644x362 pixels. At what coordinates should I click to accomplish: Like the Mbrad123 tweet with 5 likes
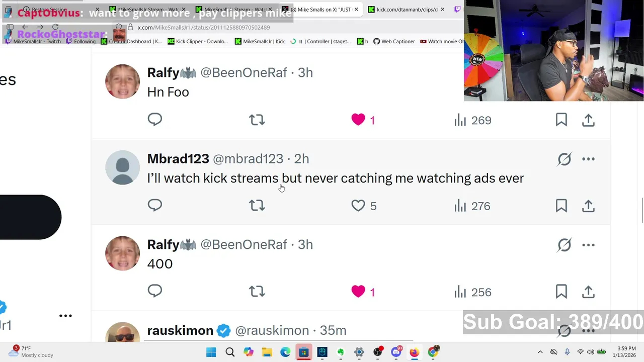[x=358, y=206]
